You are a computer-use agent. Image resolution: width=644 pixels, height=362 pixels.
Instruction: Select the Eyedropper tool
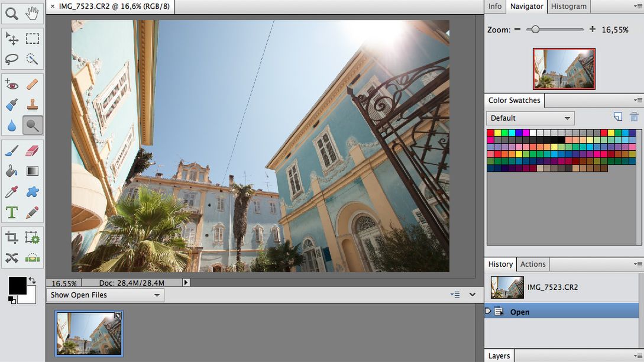pyautogui.click(x=12, y=192)
